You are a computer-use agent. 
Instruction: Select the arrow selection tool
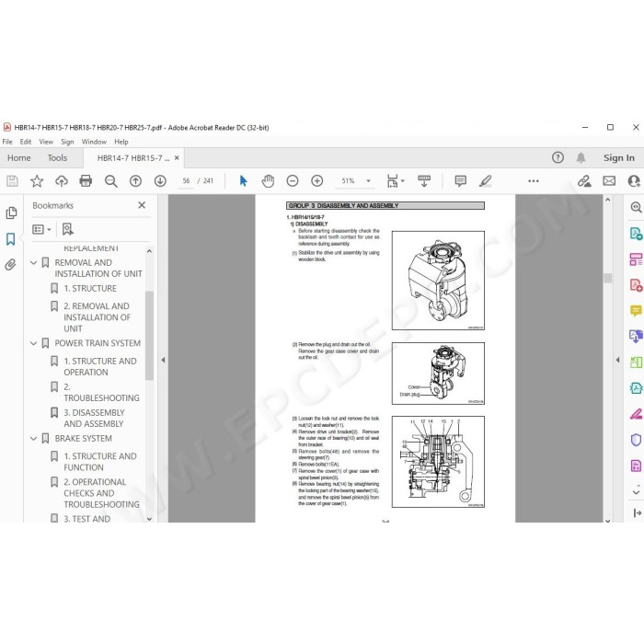pyautogui.click(x=243, y=180)
